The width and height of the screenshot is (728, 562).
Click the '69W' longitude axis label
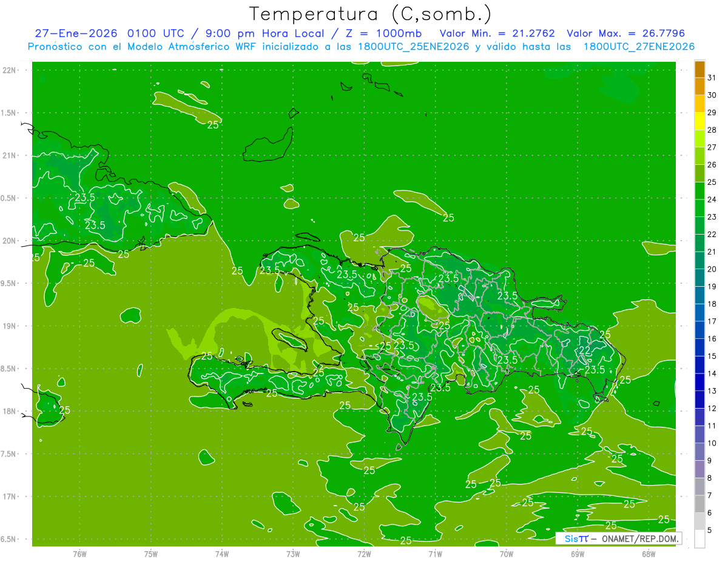[x=578, y=554]
